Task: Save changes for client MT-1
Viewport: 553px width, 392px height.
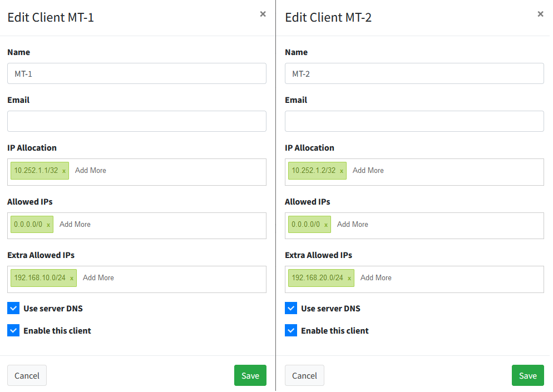Action: 250,375
